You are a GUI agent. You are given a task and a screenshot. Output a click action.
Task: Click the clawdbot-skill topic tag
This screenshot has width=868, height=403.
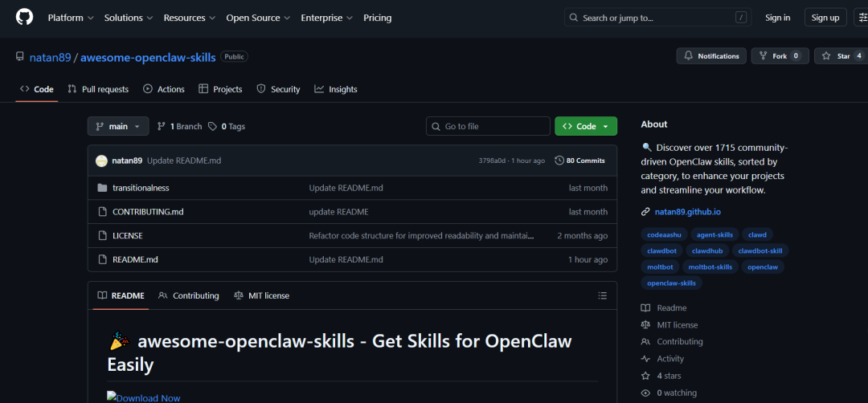coord(759,250)
